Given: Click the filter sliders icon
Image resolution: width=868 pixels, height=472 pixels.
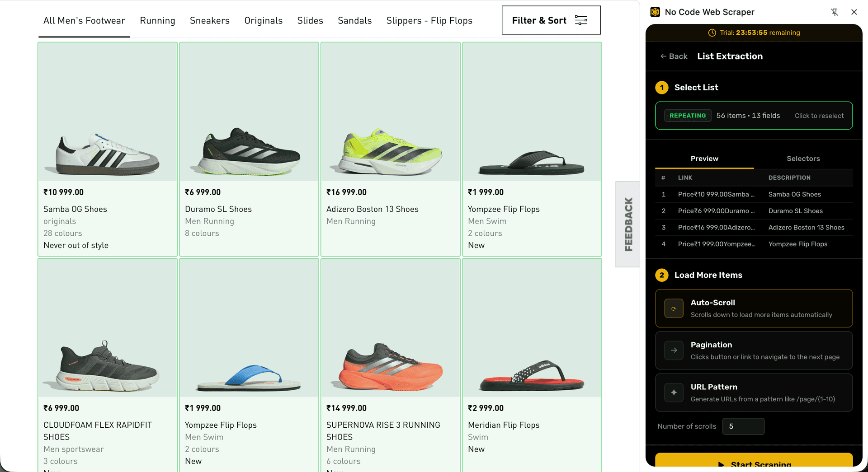Looking at the screenshot, I should 581,20.
